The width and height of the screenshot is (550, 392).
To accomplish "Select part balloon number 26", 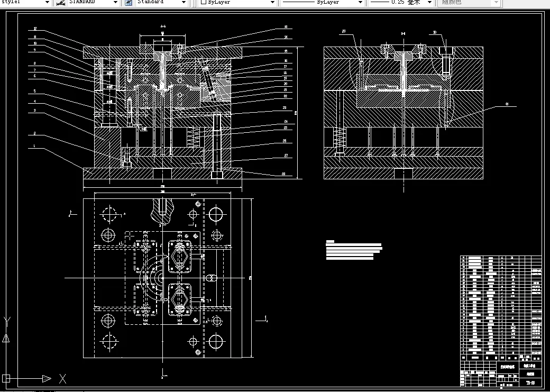I will tap(285, 141).
